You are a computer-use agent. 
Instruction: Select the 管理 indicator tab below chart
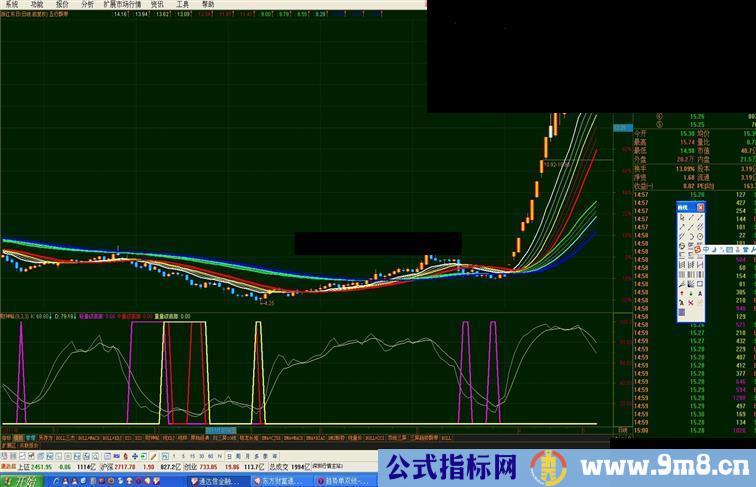pos(30,437)
